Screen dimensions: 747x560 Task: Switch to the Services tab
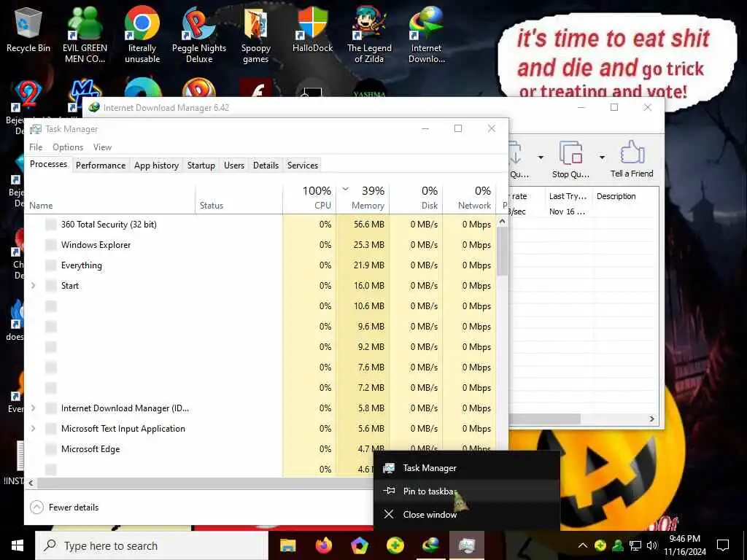coord(303,166)
